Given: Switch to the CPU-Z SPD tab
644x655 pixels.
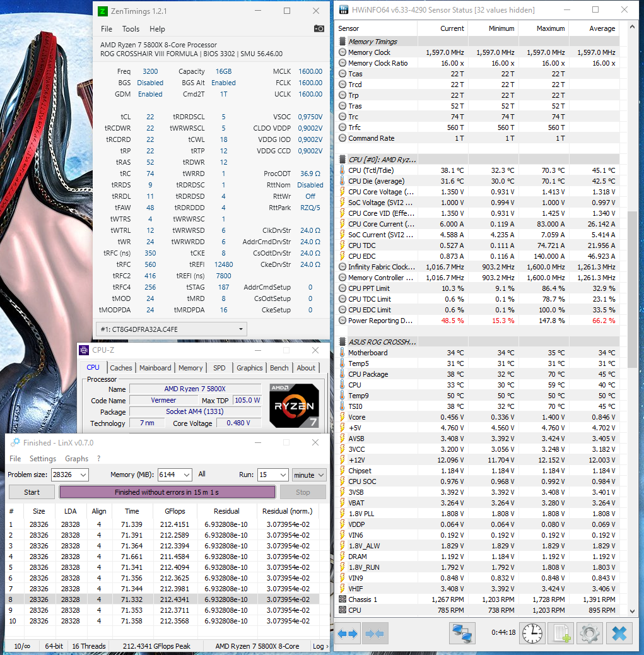Looking at the screenshot, I should click(x=220, y=368).
